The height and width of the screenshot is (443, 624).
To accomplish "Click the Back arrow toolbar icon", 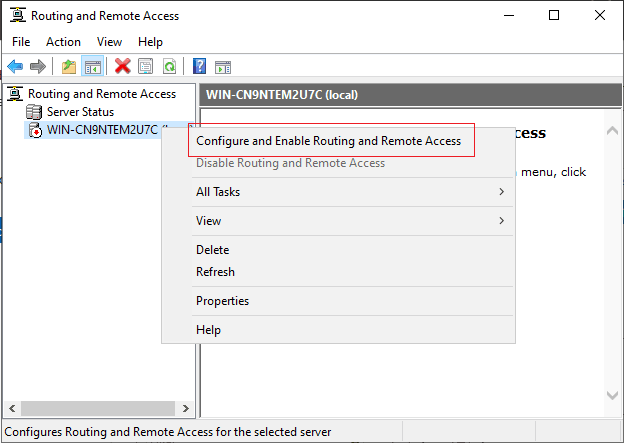I will [15, 66].
